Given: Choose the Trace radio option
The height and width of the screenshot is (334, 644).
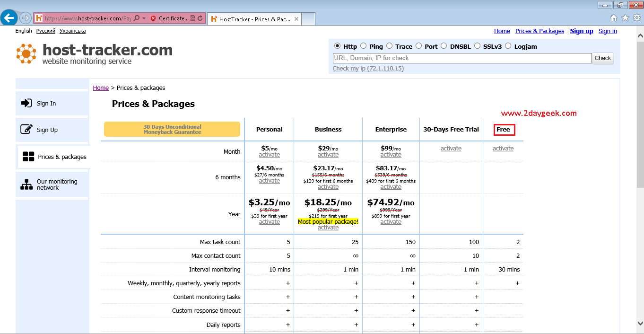Looking at the screenshot, I should tap(389, 46).
